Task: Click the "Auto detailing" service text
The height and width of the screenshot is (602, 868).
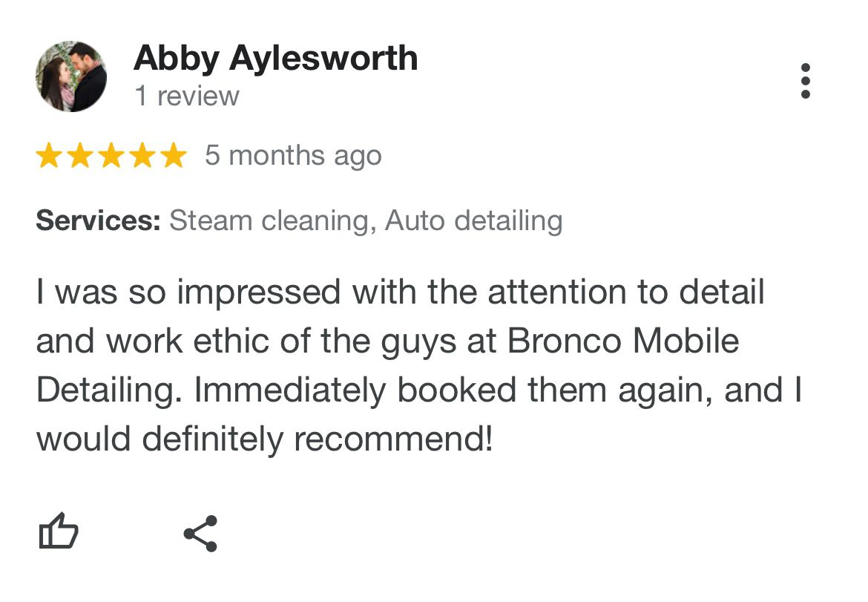Action: pyautogui.click(x=473, y=220)
